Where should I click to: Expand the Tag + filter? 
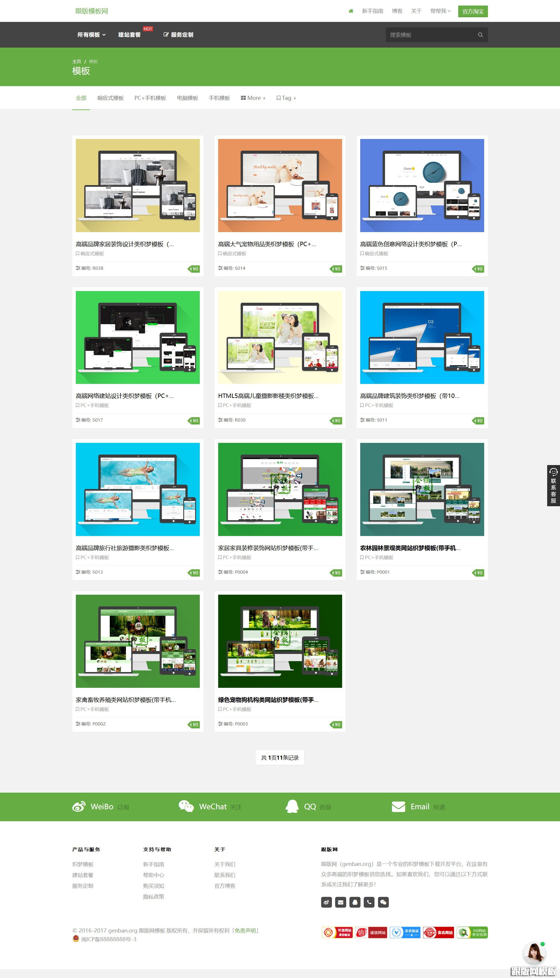pyautogui.click(x=286, y=98)
